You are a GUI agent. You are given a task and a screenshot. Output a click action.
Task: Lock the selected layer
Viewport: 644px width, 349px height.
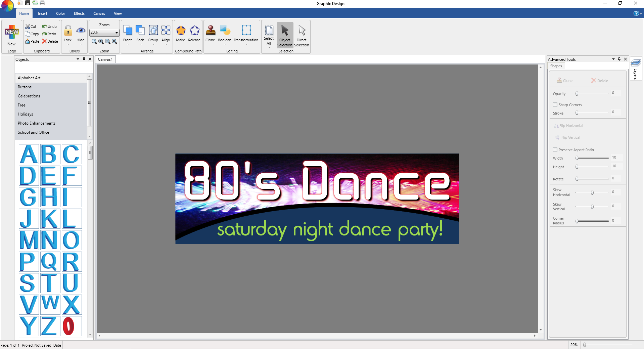[x=68, y=31]
